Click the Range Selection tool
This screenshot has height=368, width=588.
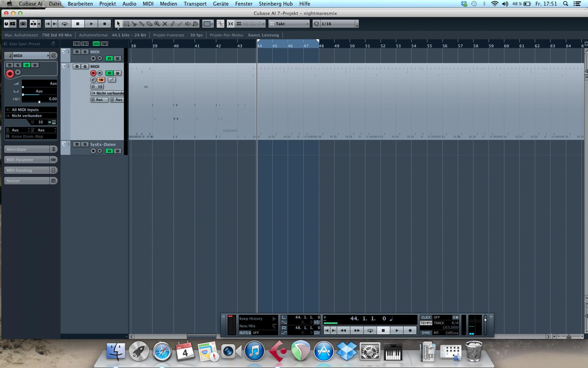[127, 24]
